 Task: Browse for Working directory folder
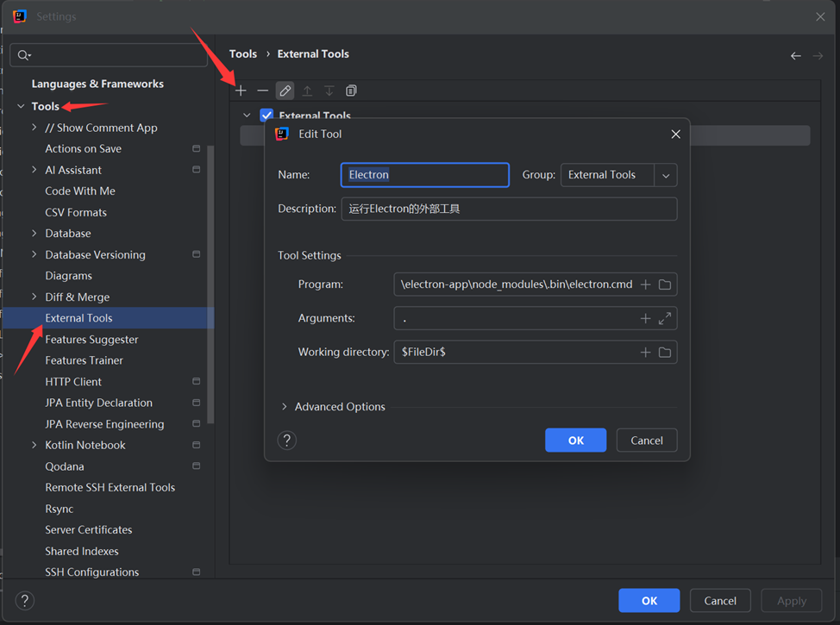click(x=665, y=352)
